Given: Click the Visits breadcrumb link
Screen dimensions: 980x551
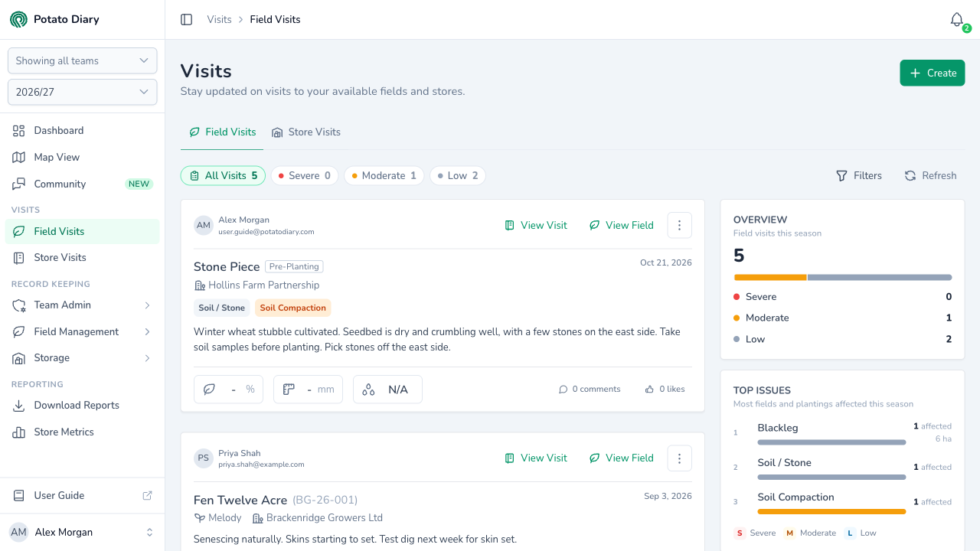Looking at the screenshot, I should coord(219,20).
